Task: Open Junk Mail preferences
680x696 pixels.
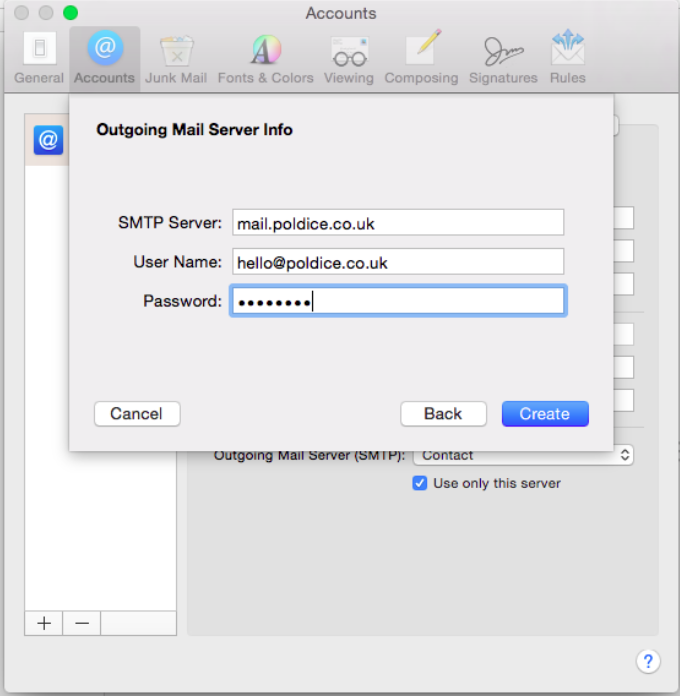Action: click(x=177, y=57)
